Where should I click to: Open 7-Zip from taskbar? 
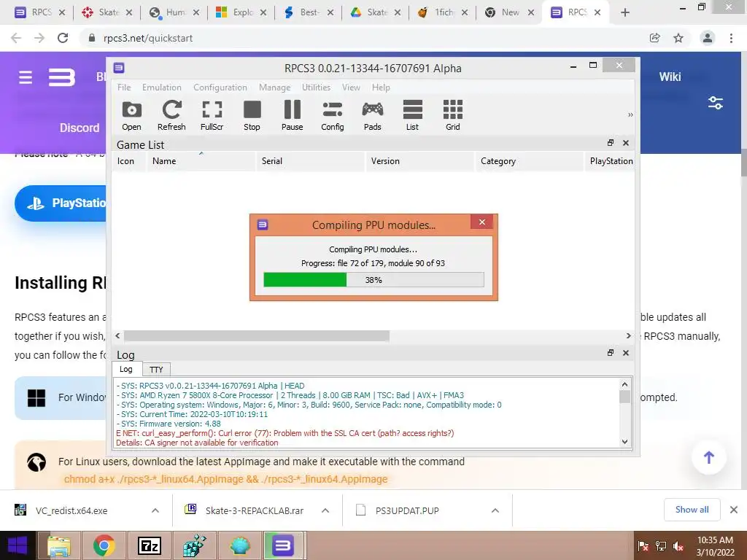coord(150,546)
